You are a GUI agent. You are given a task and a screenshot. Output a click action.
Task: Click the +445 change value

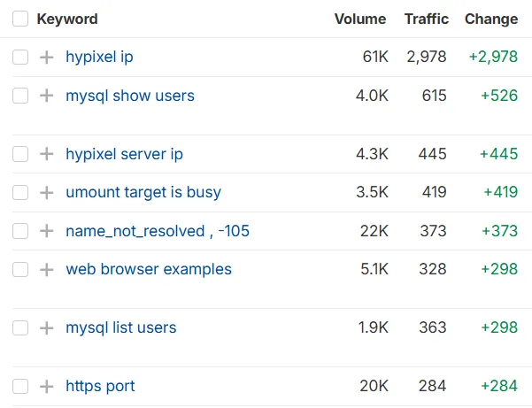tap(498, 154)
